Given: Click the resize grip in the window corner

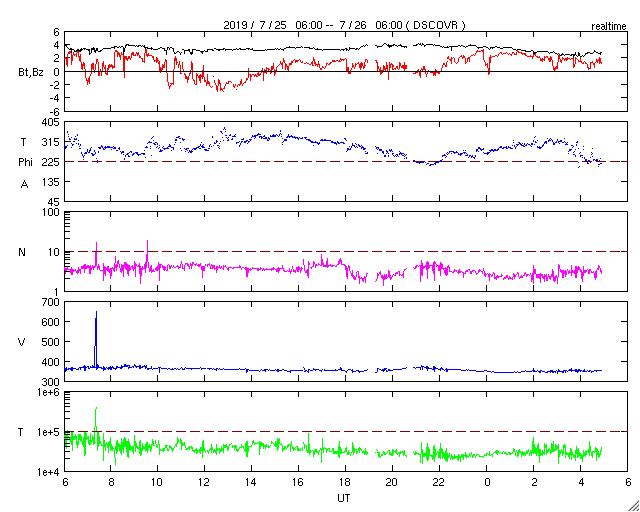Looking at the screenshot, I should click(634, 506).
